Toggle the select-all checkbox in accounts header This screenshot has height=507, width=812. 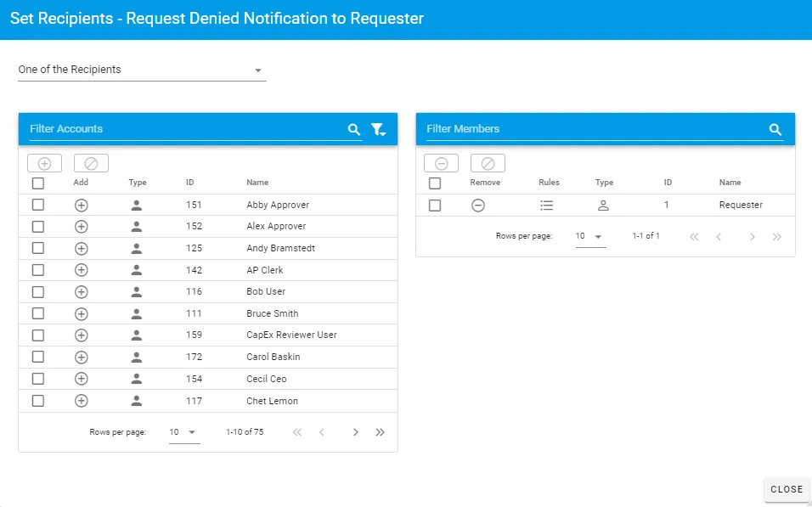tap(38, 183)
